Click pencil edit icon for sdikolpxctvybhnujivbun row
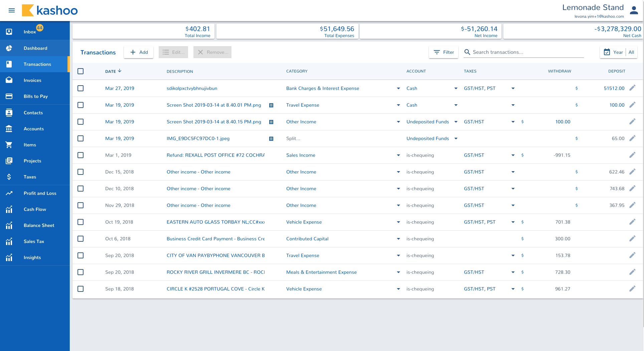 pos(632,88)
